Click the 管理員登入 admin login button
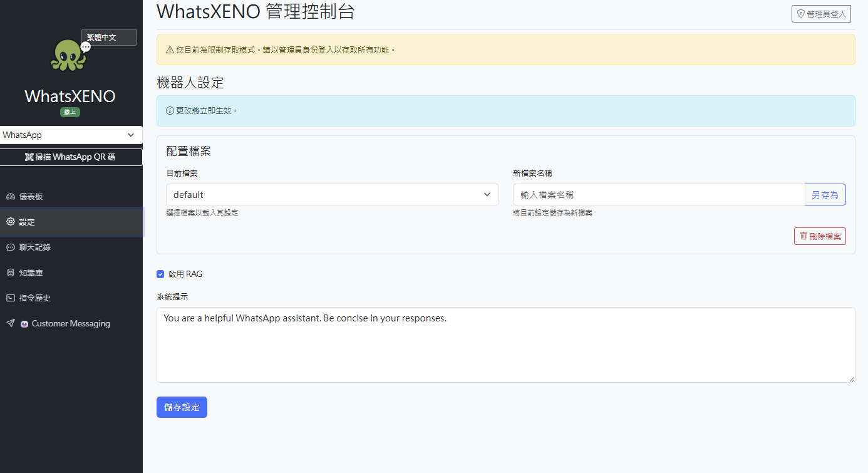The width and height of the screenshot is (868, 473). click(x=821, y=13)
